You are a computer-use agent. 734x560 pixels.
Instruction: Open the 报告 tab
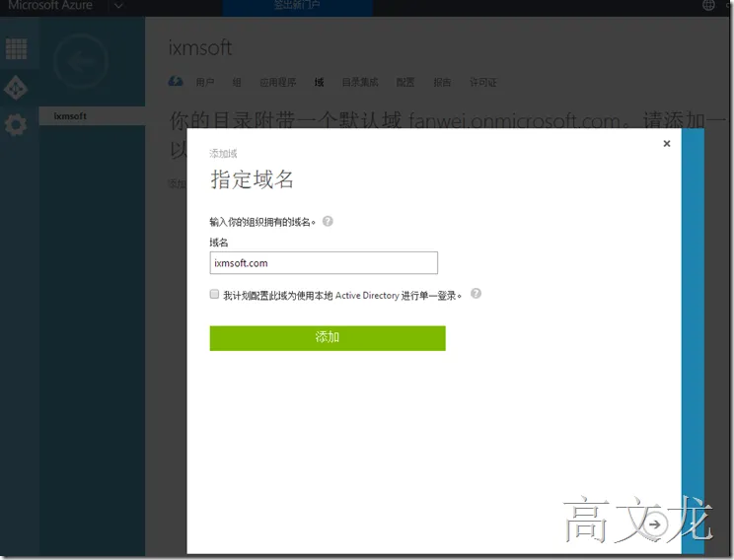point(442,83)
